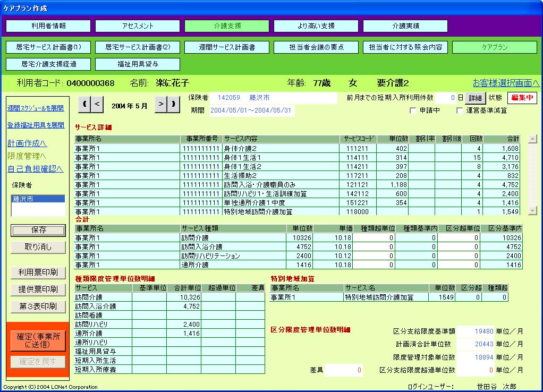The width and height of the screenshot is (543, 392).
Task: Click the 期間 date range field
Action: pyautogui.click(x=252, y=110)
